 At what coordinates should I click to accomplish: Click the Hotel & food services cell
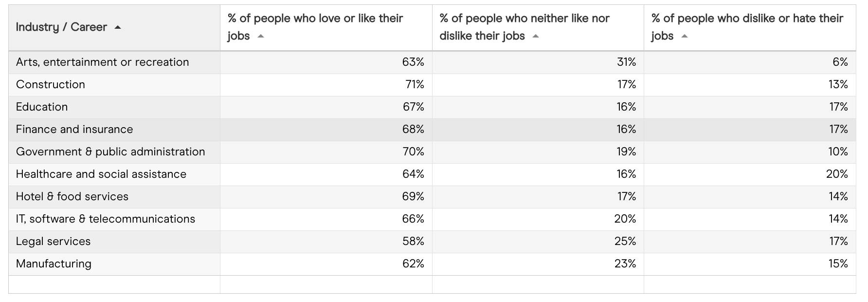pos(72,197)
